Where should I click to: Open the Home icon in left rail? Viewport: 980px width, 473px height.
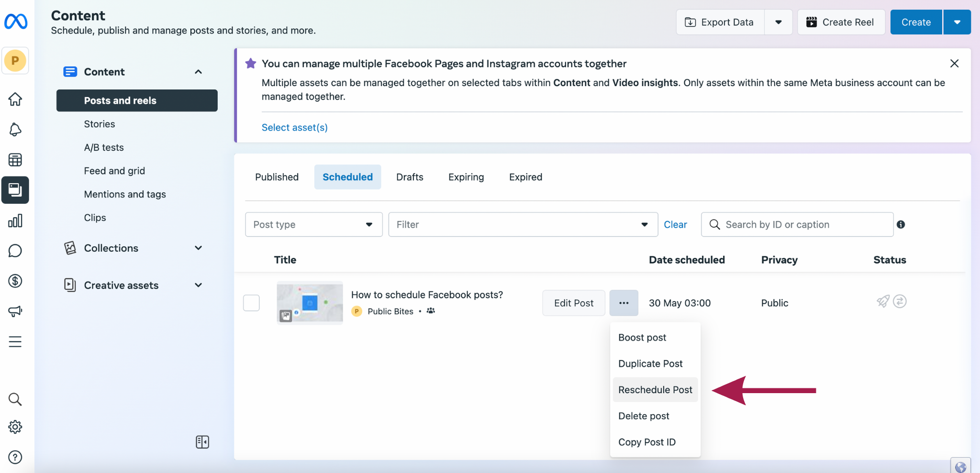point(15,99)
